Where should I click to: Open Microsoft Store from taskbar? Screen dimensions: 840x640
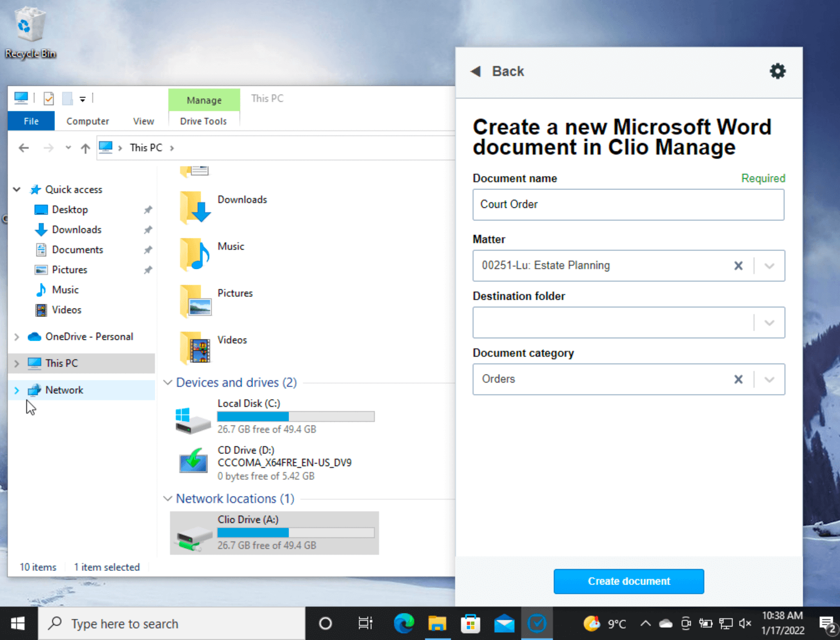coord(470,623)
